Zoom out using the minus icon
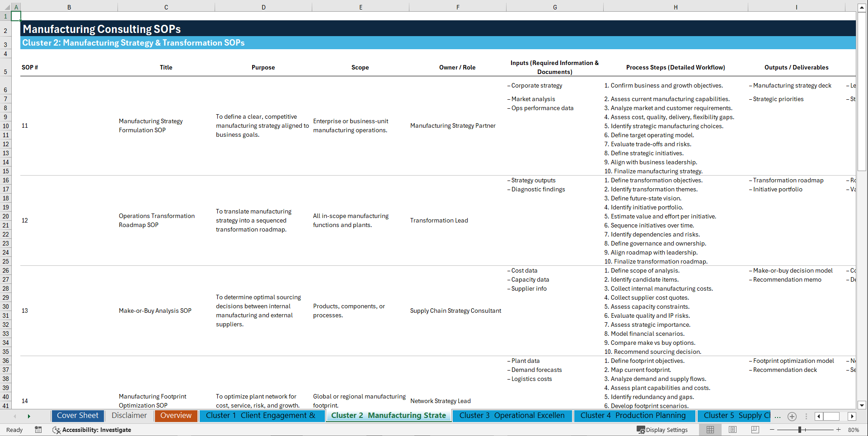Viewport: 868px width, 436px height. click(x=772, y=430)
